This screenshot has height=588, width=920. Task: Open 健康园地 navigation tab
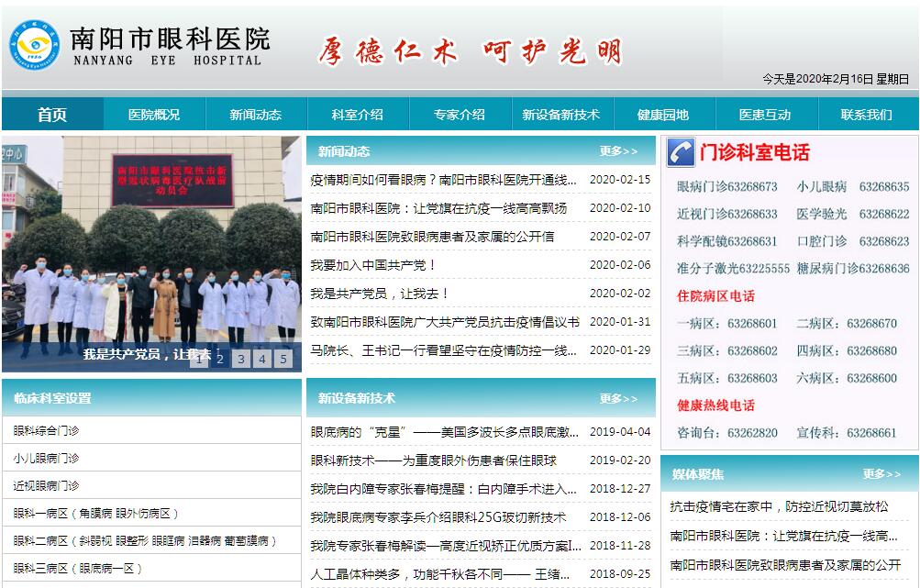pos(662,115)
